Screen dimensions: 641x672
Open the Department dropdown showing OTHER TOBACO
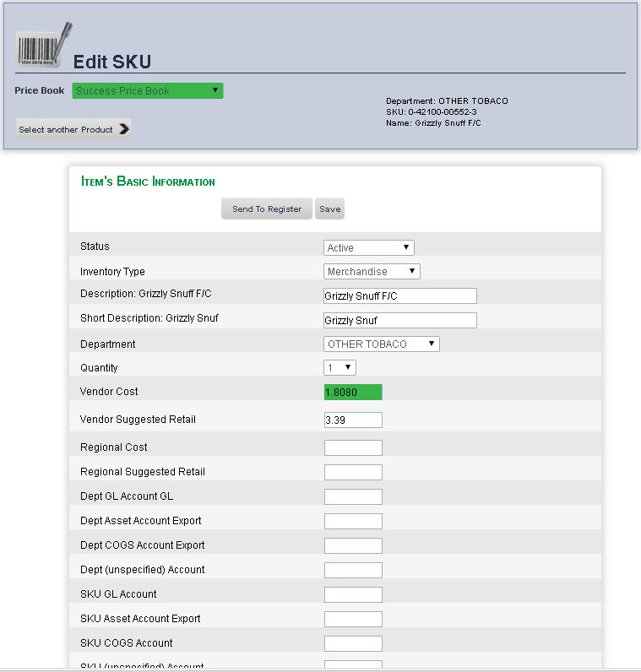[382, 344]
